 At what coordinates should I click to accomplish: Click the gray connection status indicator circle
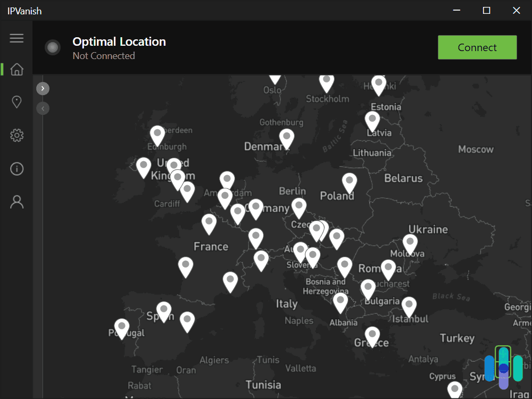(53, 47)
